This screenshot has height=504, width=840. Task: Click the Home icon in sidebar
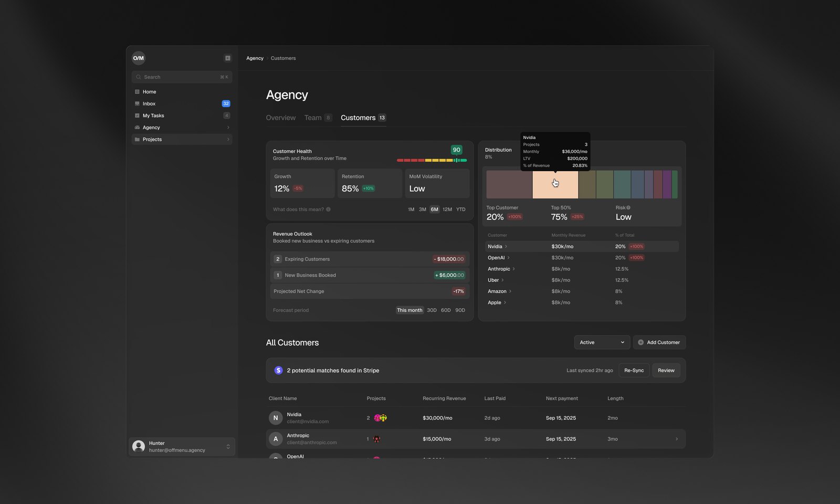tap(137, 92)
